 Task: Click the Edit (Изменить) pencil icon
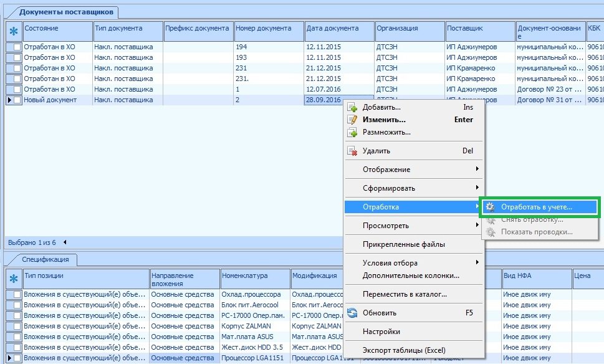pyautogui.click(x=352, y=120)
